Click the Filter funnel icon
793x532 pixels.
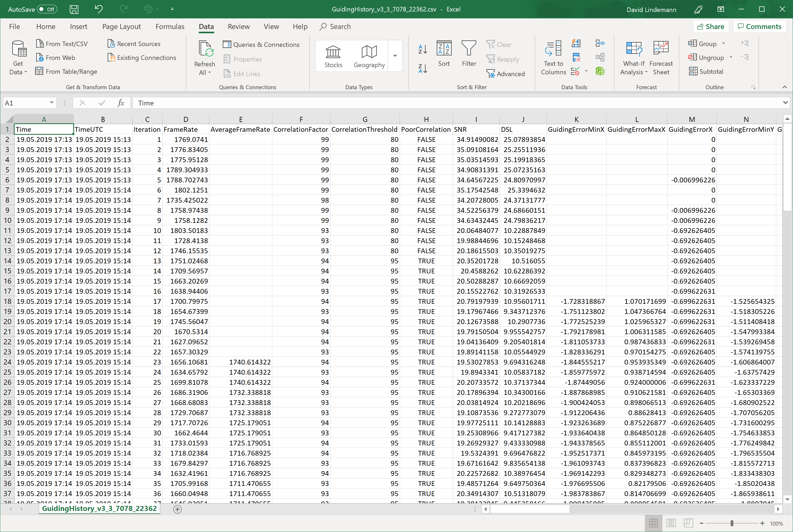(x=469, y=48)
